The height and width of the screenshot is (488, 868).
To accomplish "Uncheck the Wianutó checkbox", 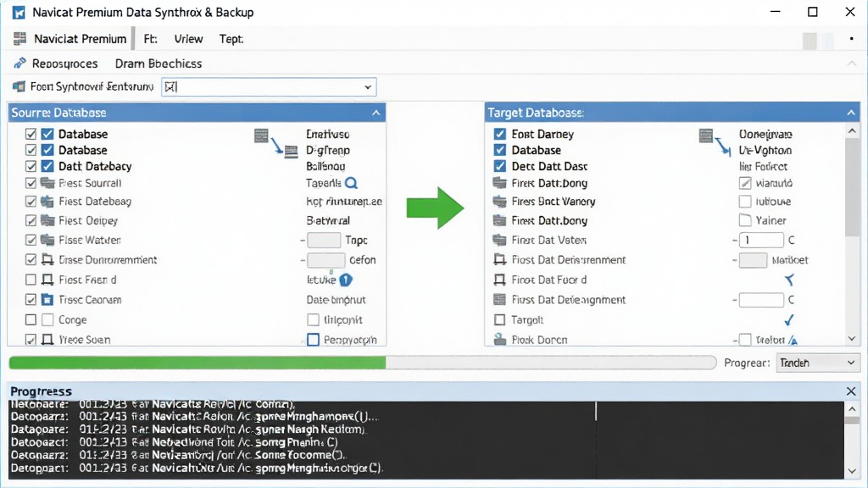I will click(x=746, y=183).
